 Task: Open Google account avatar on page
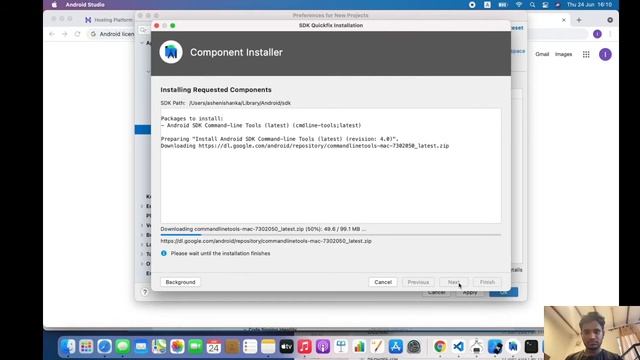(x=605, y=54)
